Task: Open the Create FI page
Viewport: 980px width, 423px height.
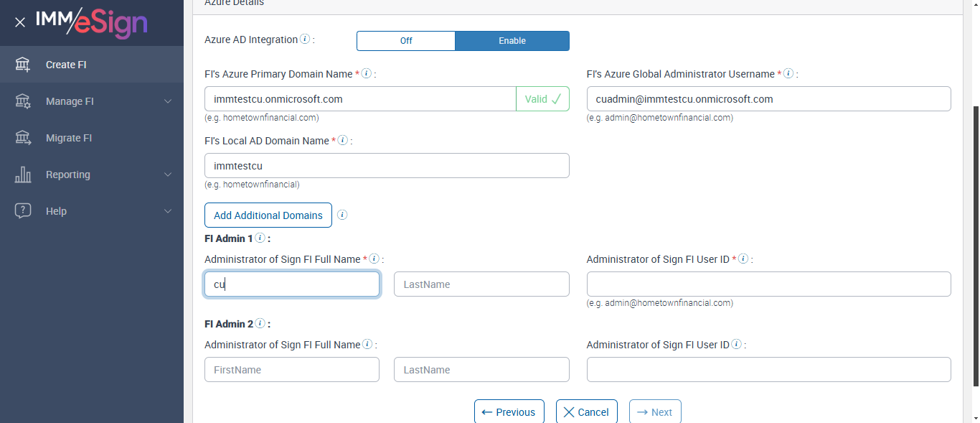Action: 66,65
